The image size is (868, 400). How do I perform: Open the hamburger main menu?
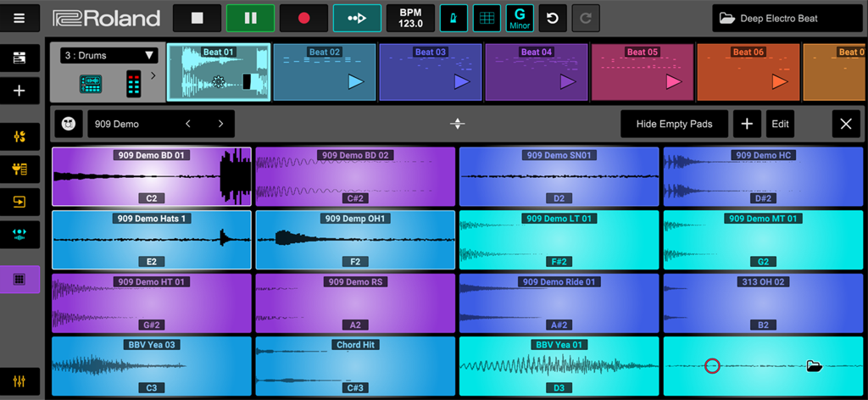coord(19,19)
